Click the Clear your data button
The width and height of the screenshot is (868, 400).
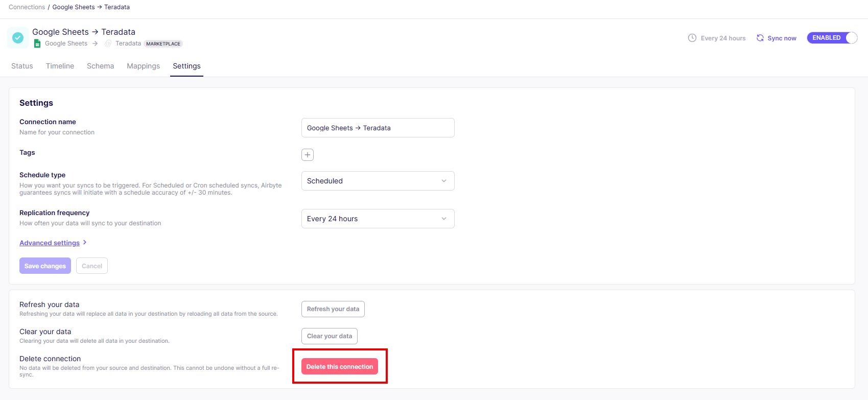(330, 336)
